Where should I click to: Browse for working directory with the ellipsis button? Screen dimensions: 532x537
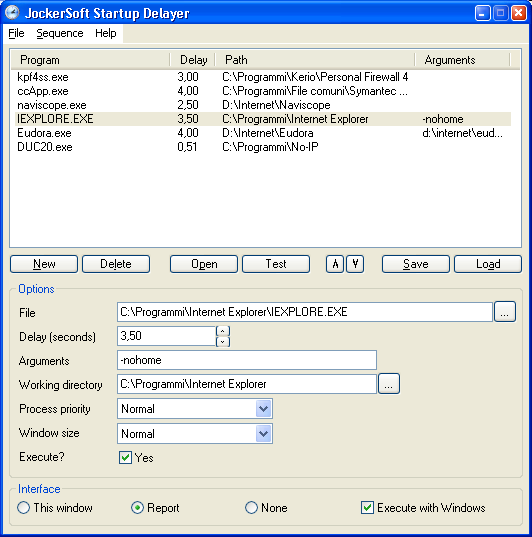click(x=388, y=384)
